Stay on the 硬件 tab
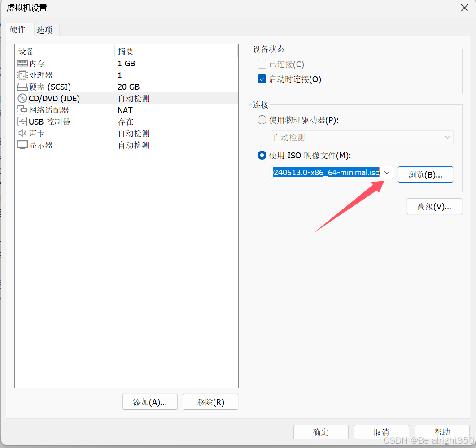The image size is (476, 448). click(x=18, y=30)
